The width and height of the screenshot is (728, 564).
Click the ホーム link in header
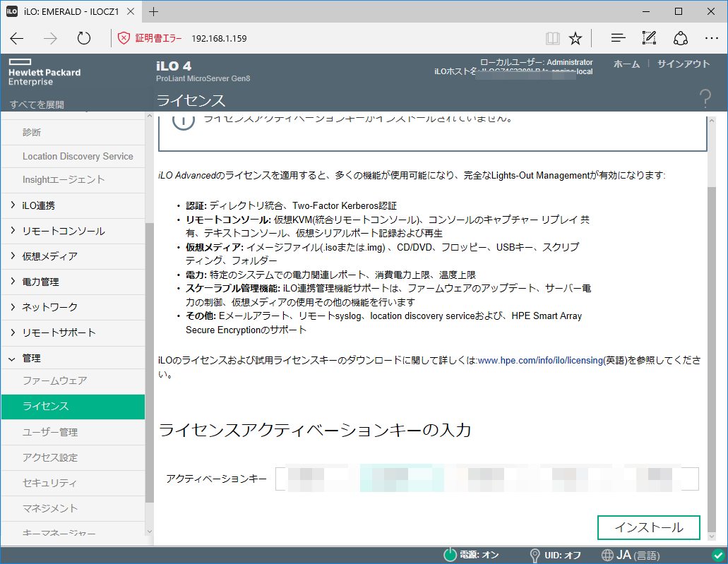coord(626,64)
